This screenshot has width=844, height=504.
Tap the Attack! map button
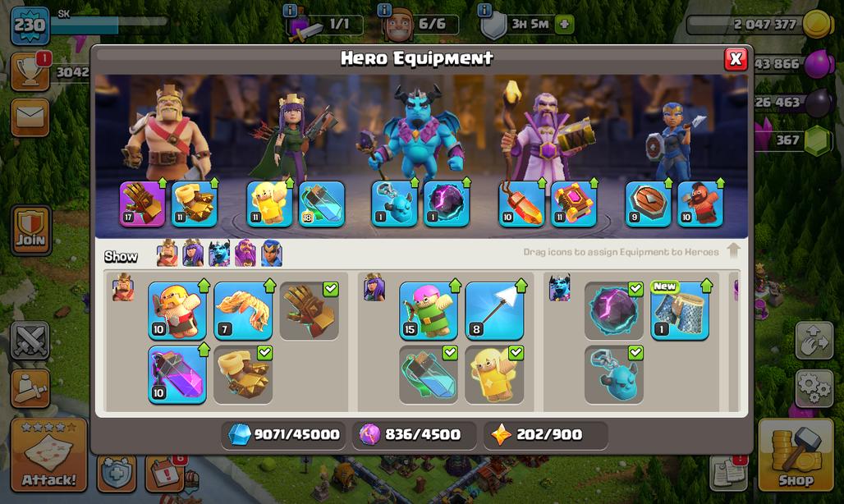coord(49,455)
